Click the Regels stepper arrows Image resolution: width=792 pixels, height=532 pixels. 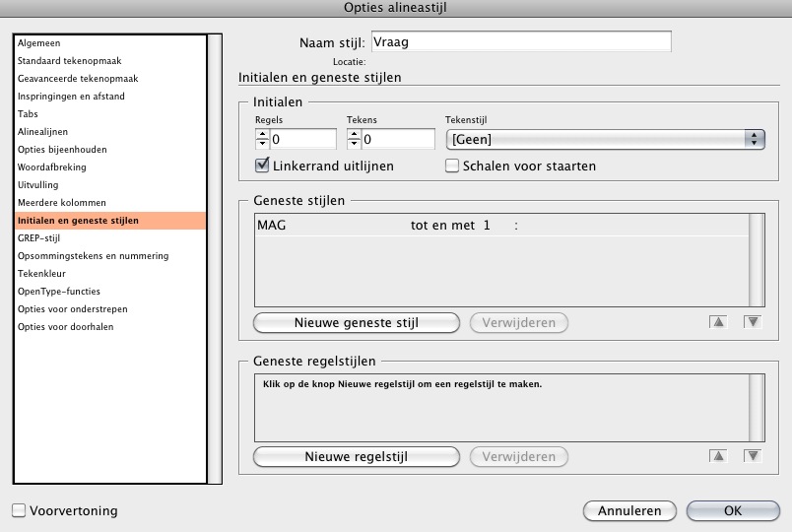[262, 139]
